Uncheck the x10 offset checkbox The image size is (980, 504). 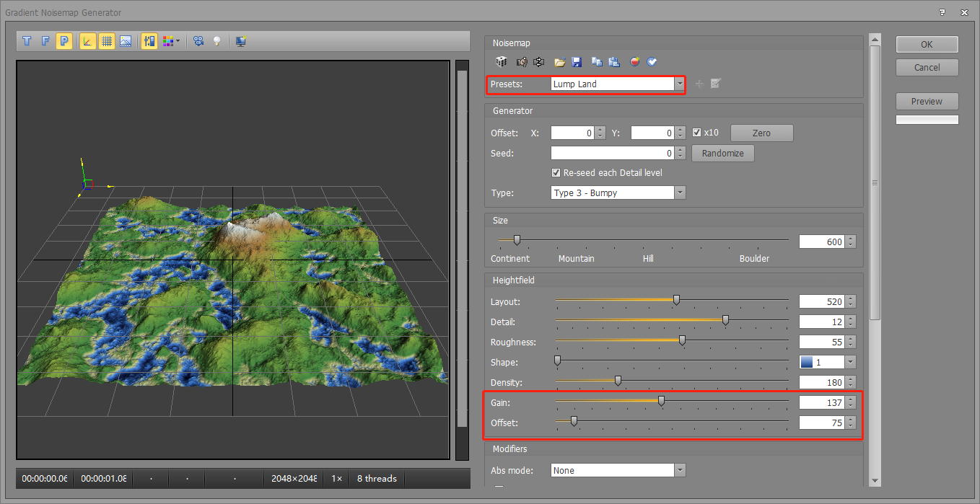696,133
